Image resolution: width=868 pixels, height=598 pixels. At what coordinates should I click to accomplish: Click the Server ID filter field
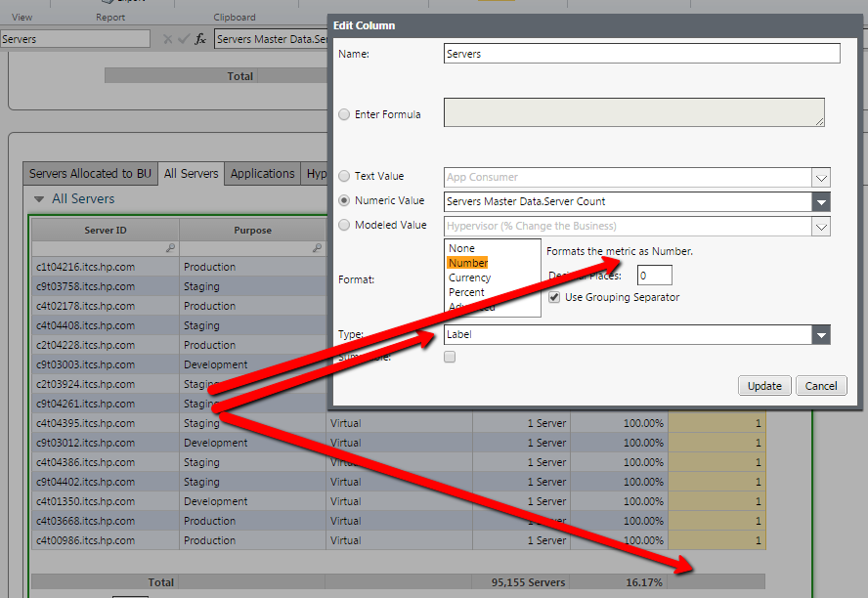(106, 248)
